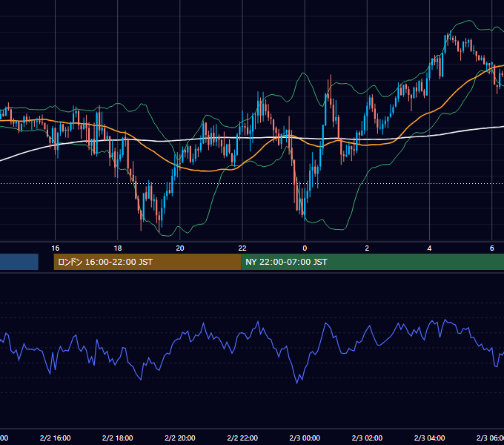Select the NY 22:00-07:00 JST session bar
Screen dimensions: 504x445
(x=372, y=262)
